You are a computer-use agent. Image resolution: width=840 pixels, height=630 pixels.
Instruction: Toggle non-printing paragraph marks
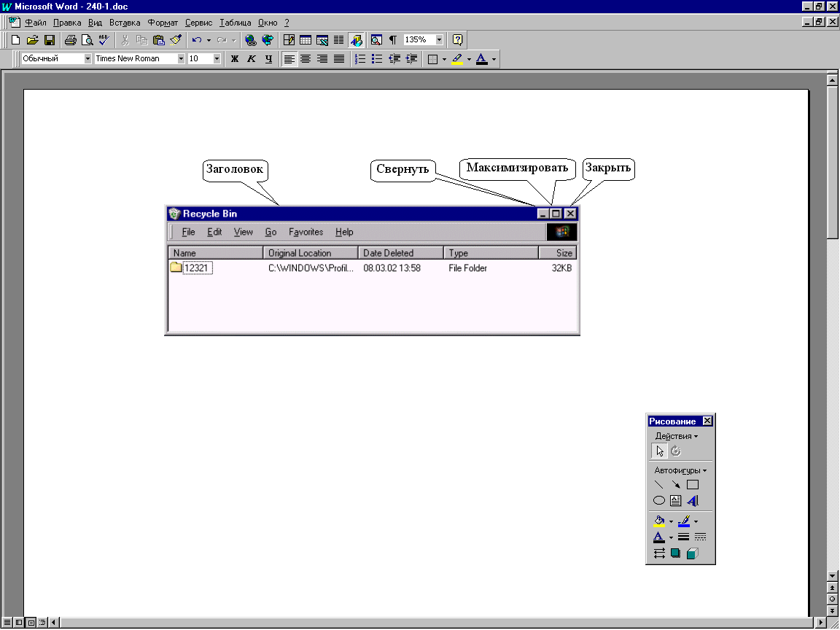click(393, 39)
